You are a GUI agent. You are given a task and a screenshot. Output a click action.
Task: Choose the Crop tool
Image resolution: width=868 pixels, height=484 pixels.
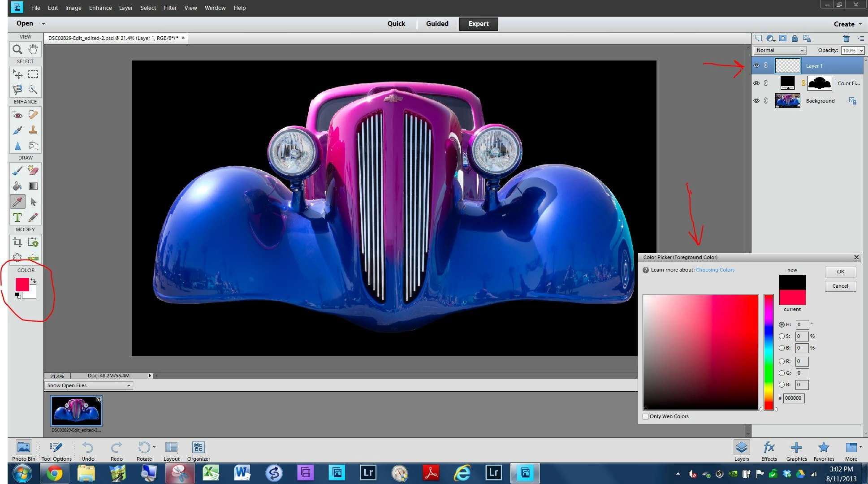click(17, 242)
